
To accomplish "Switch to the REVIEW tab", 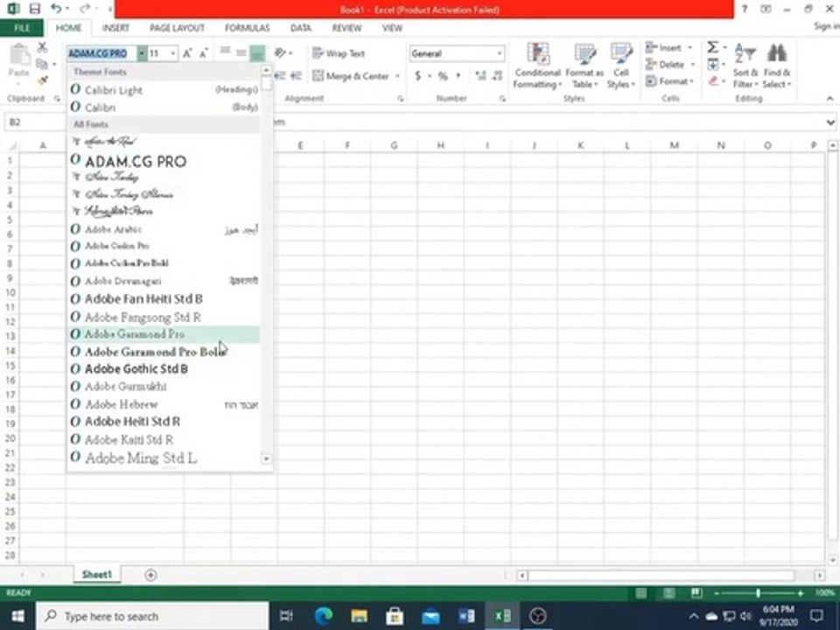I will pos(346,28).
